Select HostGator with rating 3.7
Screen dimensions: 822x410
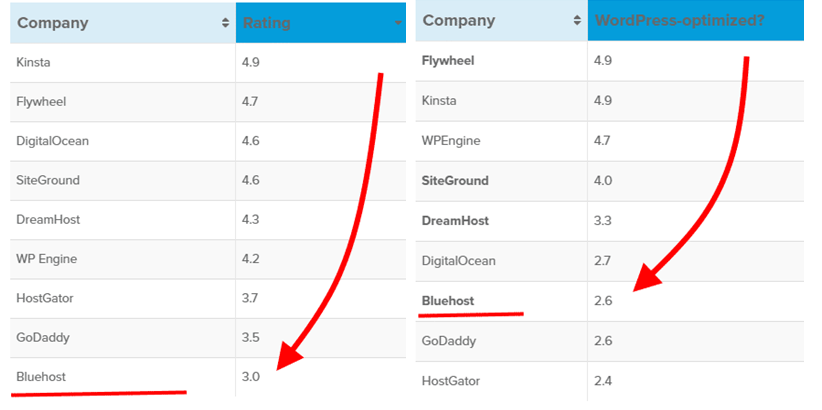pos(45,298)
